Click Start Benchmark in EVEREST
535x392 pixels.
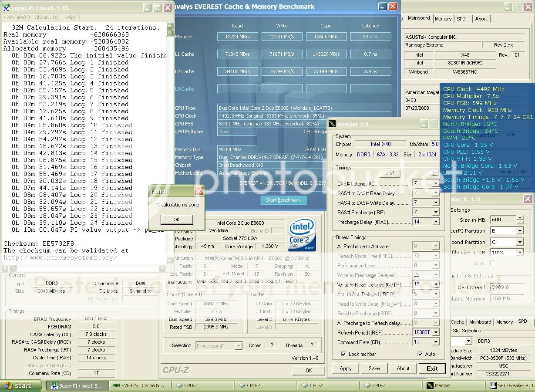pos(283,200)
